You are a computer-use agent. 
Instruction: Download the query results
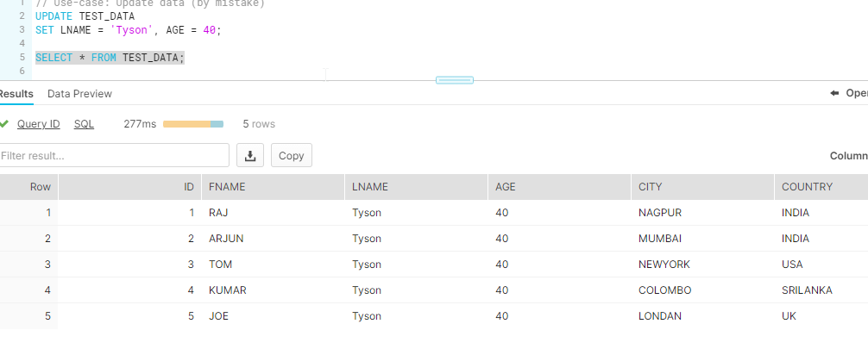click(250, 155)
